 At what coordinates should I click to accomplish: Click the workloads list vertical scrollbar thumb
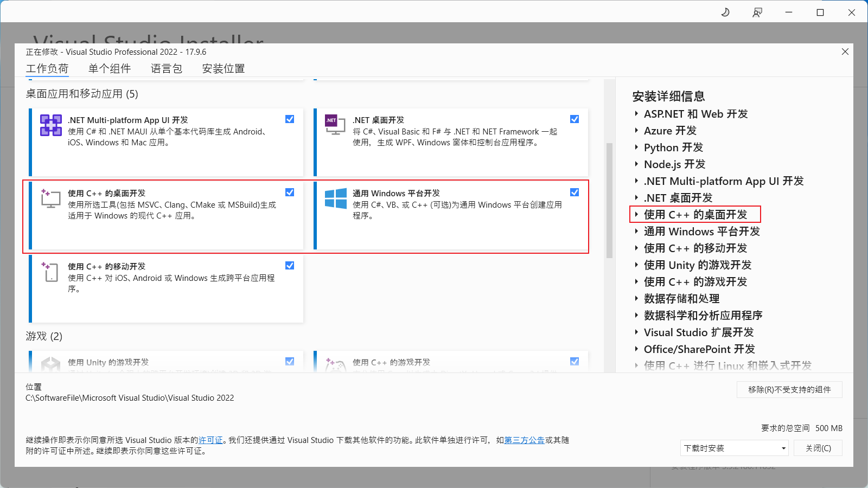[609, 200]
